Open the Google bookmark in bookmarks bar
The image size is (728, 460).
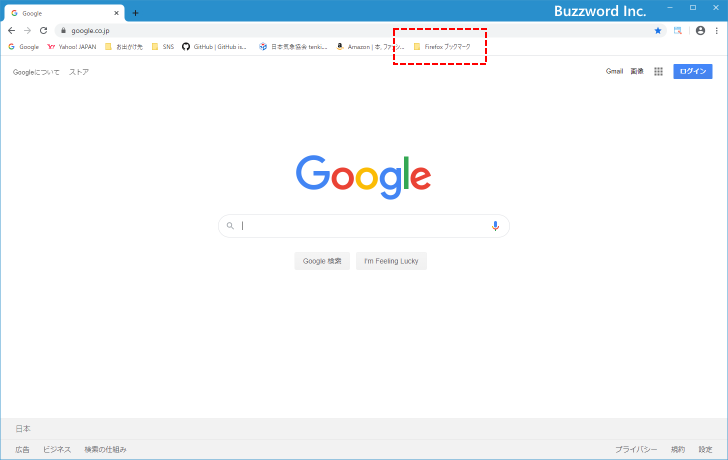tap(24, 47)
